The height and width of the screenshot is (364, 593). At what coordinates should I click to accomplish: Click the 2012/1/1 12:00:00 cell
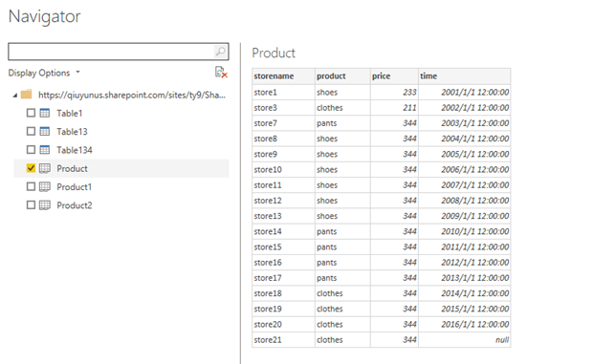point(465,263)
